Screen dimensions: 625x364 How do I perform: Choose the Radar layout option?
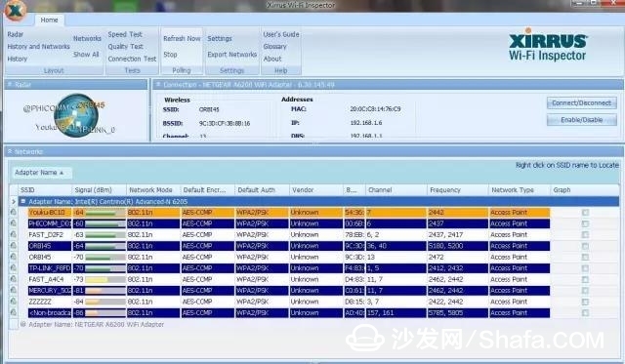tap(16, 34)
